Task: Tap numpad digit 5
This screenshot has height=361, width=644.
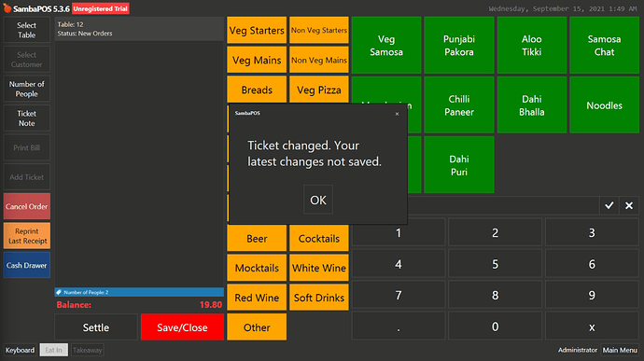Action: pos(495,264)
